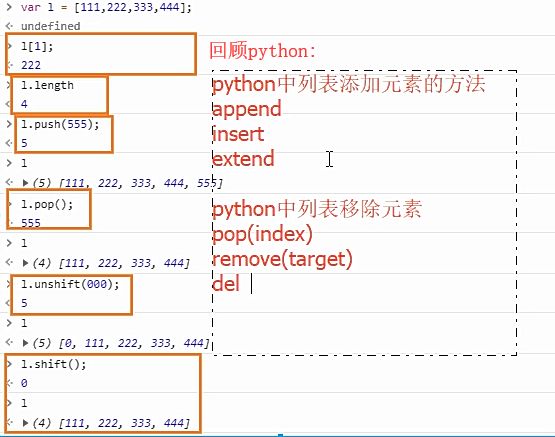The image size is (555, 437).
Task: Click 'remove(target)' in the note
Action: [282, 259]
